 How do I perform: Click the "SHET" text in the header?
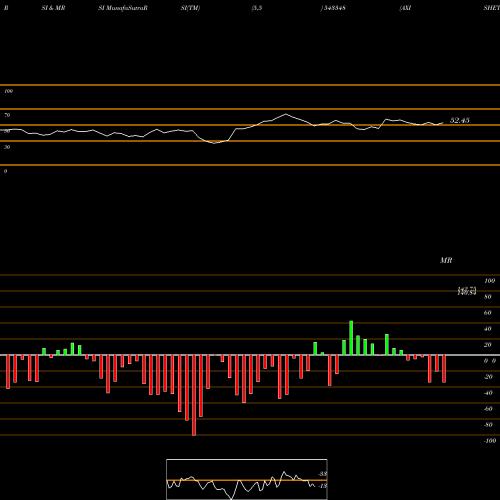(x=492, y=8)
